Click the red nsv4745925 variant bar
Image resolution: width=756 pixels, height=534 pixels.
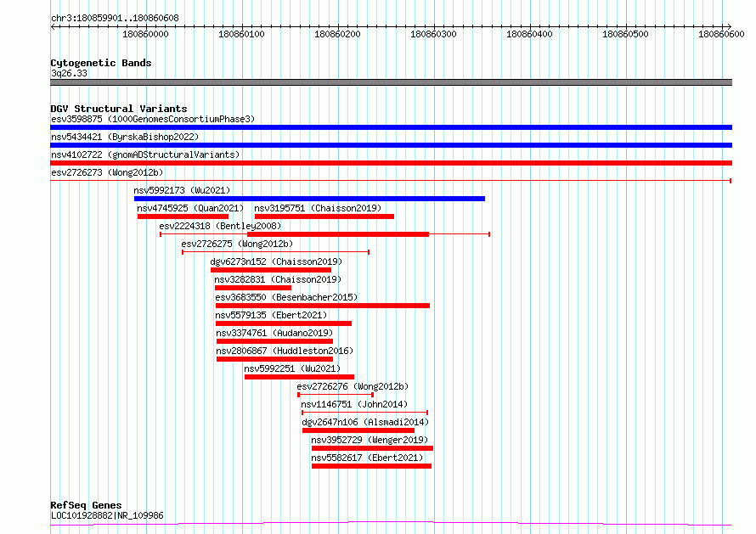click(x=183, y=216)
